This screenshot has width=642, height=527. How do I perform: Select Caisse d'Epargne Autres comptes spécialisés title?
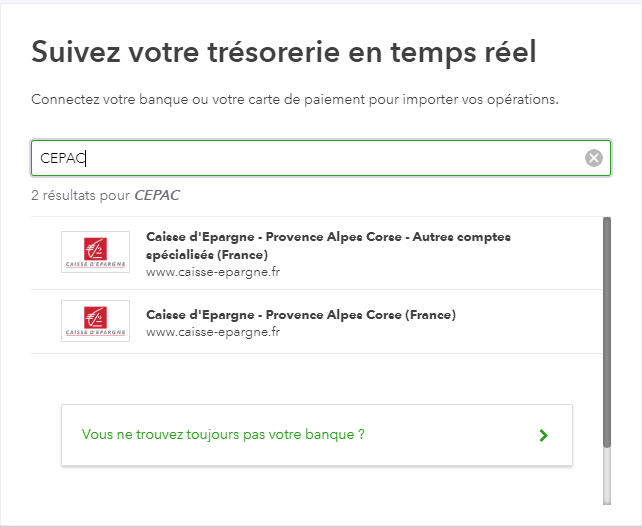click(328, 237)
